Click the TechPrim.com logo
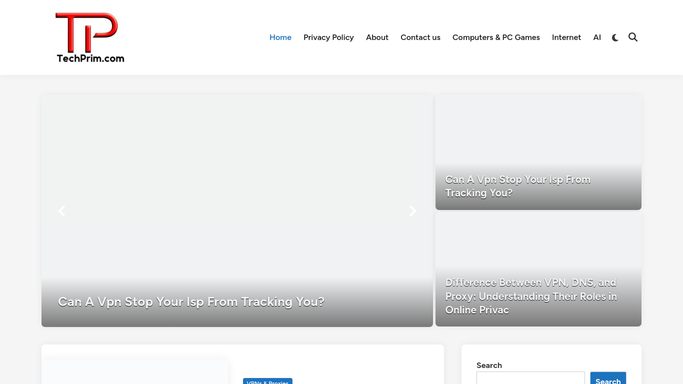Screen dimensions: 683x384 [90, 37]
